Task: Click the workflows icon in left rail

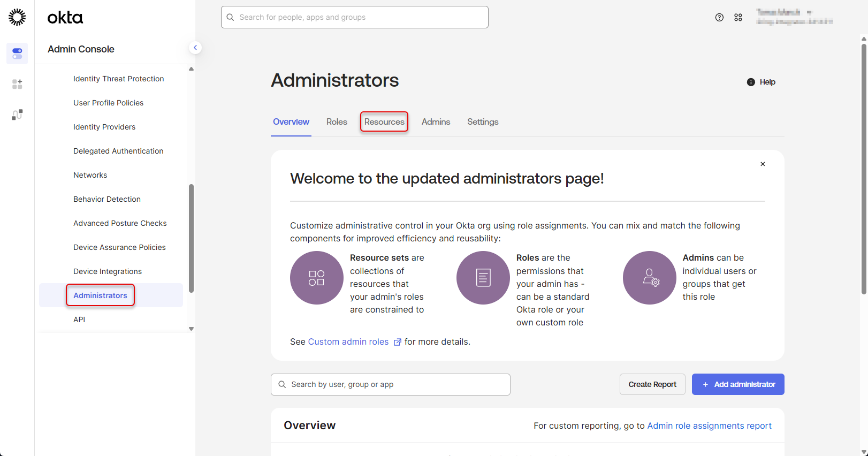Action: click(x=17, y=115)
